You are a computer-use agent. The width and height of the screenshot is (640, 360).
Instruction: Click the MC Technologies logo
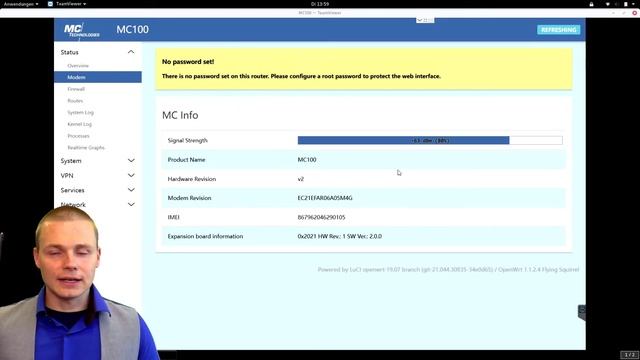click(x=81, y=31)
